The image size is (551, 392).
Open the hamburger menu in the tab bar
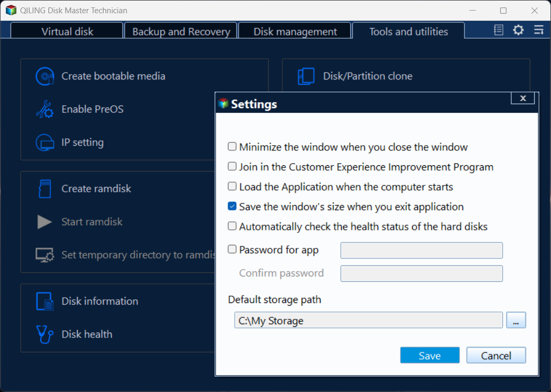coord(538,30)
